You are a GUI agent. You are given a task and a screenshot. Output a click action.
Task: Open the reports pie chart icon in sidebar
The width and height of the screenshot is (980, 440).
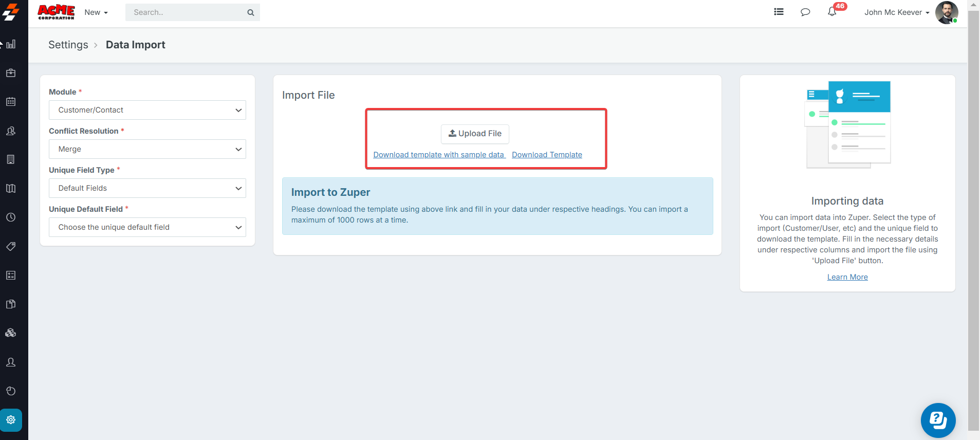click(x=11, y=391)
